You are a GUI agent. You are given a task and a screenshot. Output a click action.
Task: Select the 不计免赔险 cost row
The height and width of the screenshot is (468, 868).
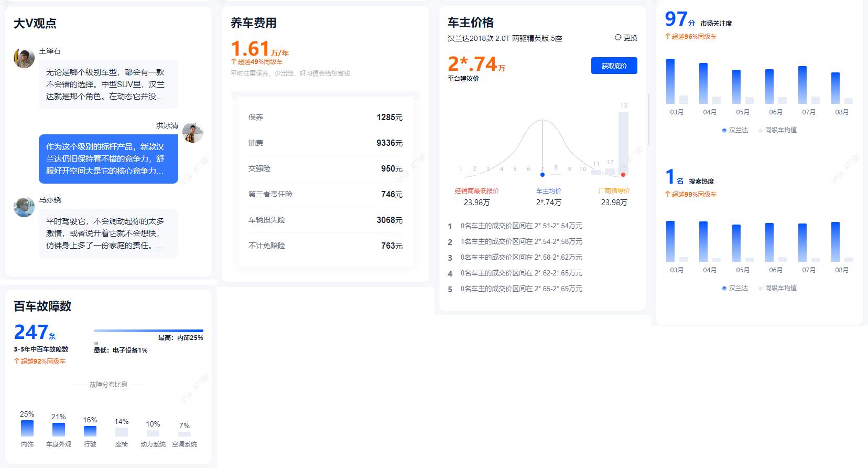(325, 246)
